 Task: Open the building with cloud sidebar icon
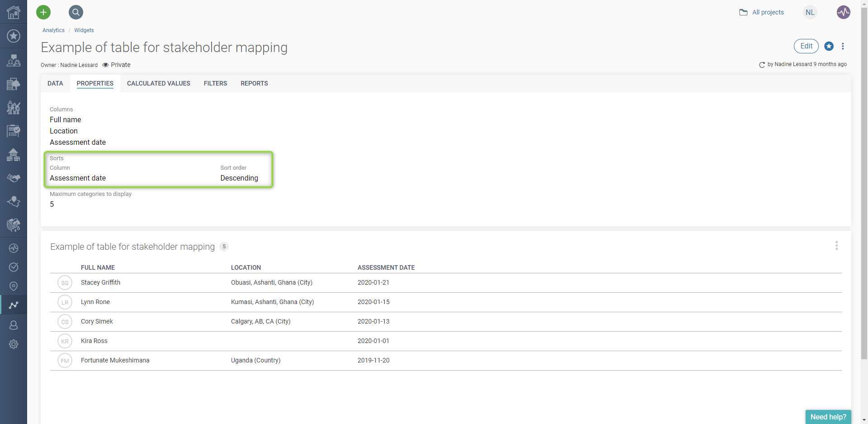(14, 84)
